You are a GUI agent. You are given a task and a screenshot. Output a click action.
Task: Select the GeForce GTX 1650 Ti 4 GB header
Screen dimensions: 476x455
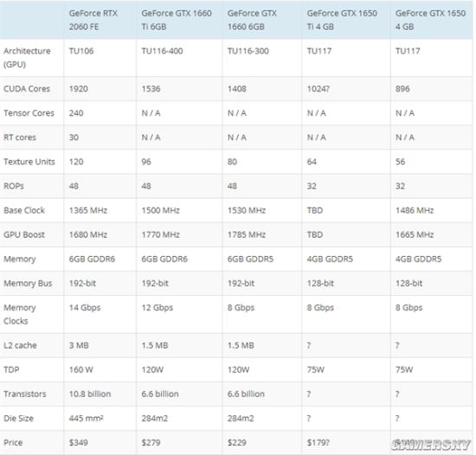coord(342,20)
